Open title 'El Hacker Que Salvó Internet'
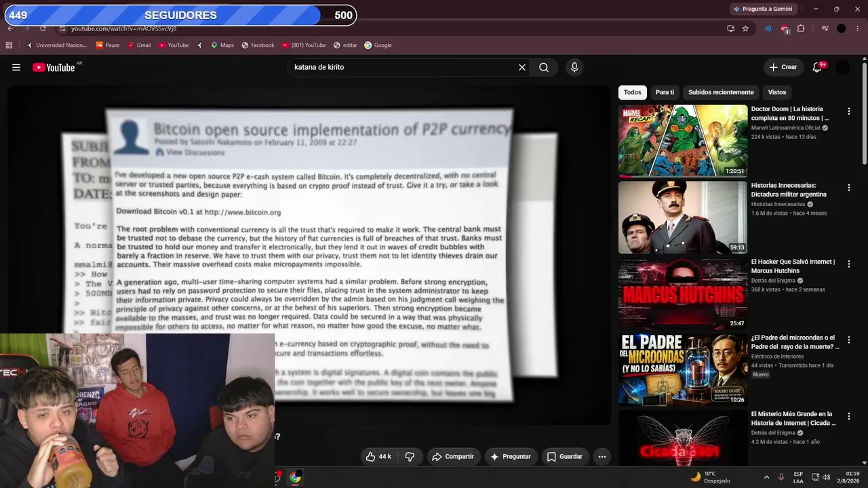The height and width of the screenshot is (488, 868). click(x=793, y=266)
